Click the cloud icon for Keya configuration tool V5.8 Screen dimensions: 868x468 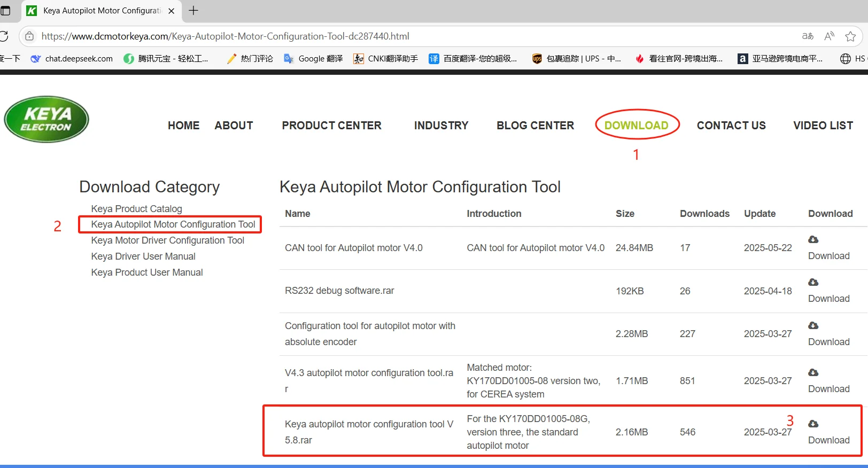[x=813, y=424]
